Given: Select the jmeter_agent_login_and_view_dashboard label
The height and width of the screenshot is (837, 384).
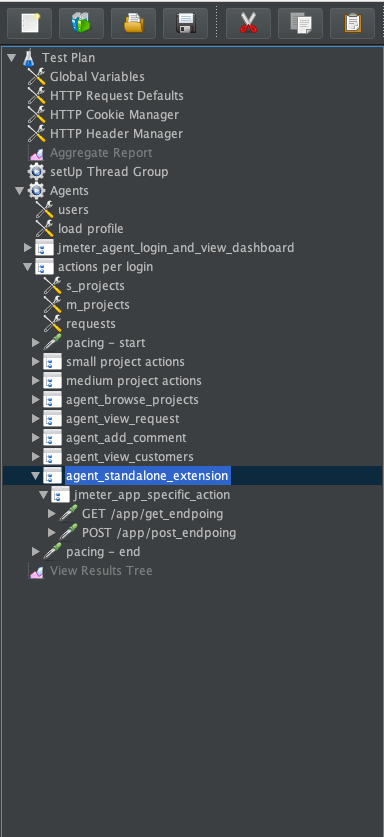Looking at the screenshot, I should [176, 248].
